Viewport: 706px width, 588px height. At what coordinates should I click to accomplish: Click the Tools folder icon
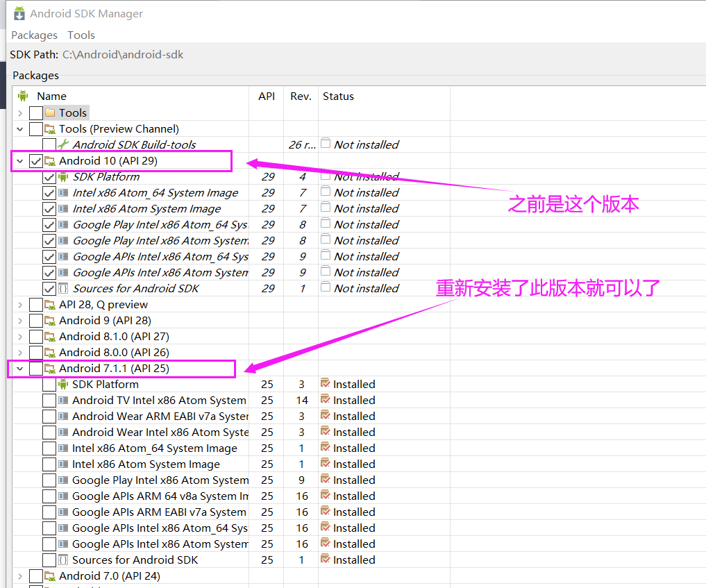(50, 112)
